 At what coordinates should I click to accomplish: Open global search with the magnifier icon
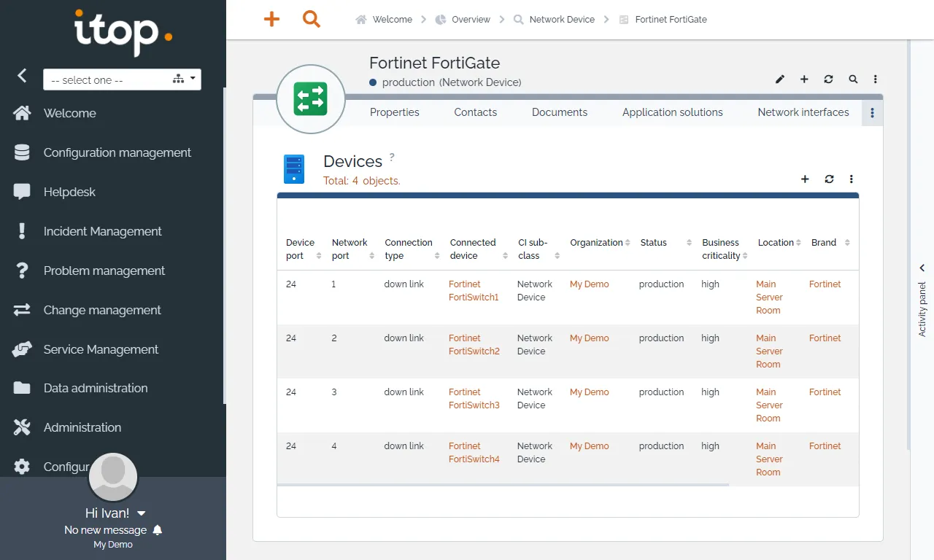(x=312, y=19)
